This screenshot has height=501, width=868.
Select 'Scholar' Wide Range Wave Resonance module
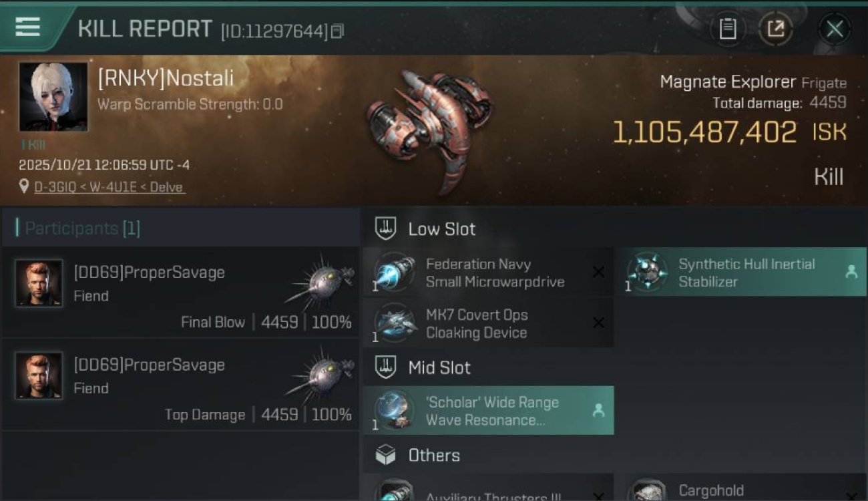click(x=491, y=411)
